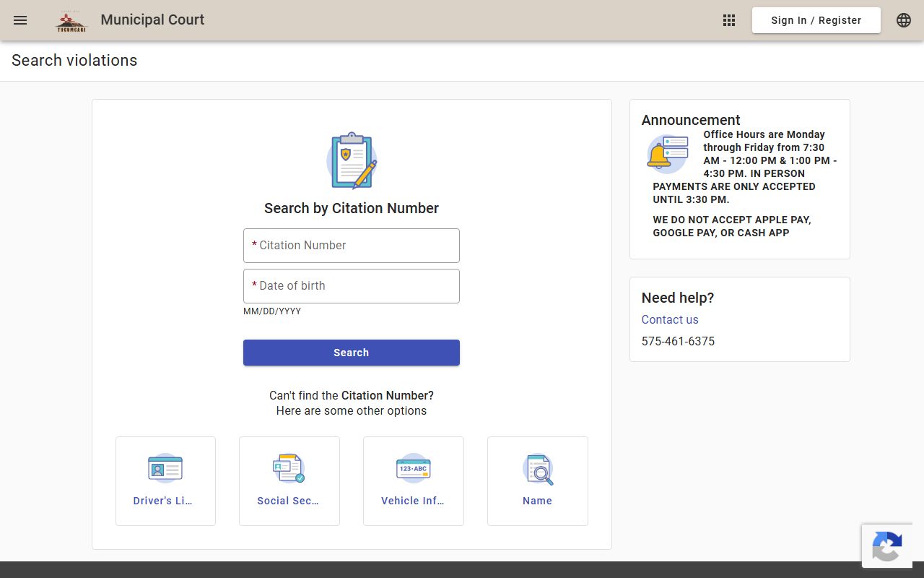Screen dimensions: 924x578
Task: Click the driver's license card icon
Action: (165, 468)
